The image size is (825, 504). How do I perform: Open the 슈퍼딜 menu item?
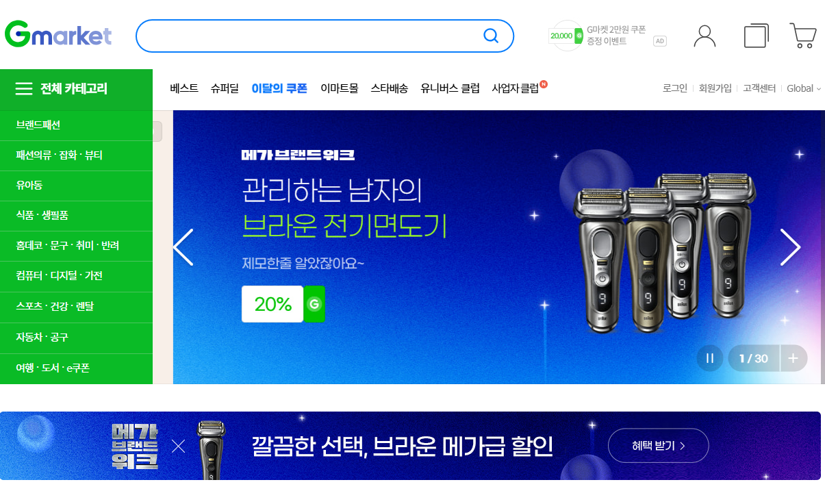tap(225, 88)
